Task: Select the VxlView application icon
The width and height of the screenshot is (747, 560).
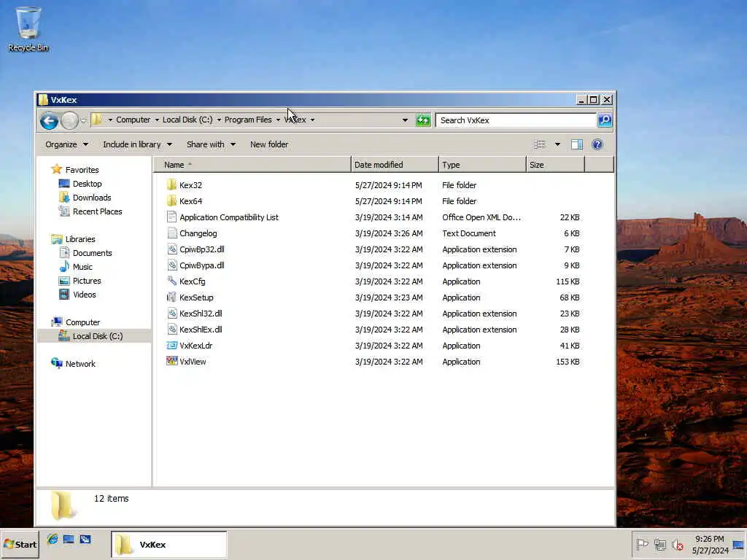Action: pos(171,361)
